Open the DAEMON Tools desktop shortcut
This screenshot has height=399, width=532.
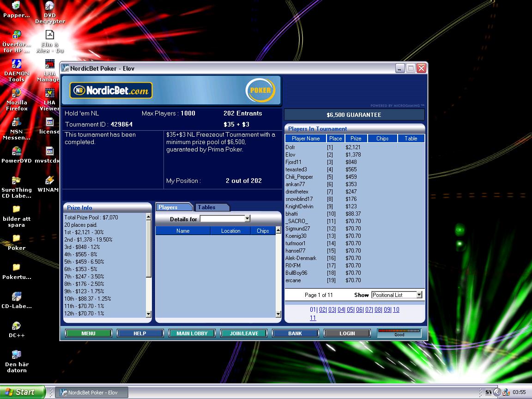click(x=16, y=71)
